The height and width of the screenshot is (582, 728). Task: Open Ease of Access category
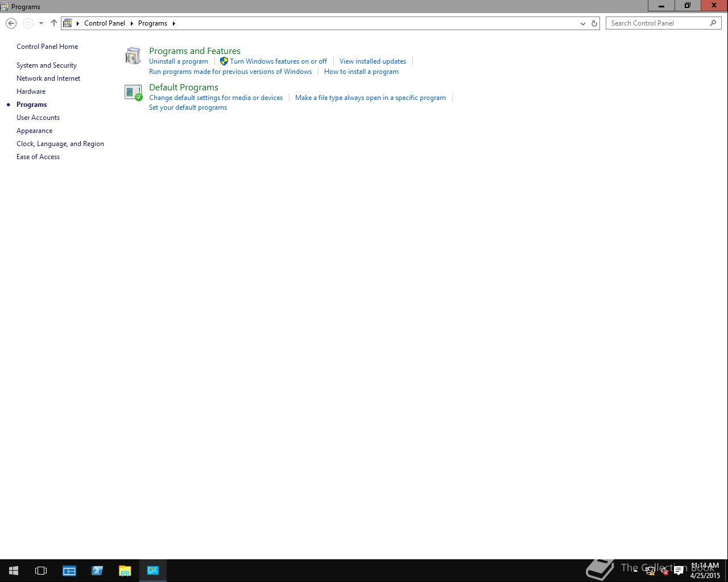38,157
